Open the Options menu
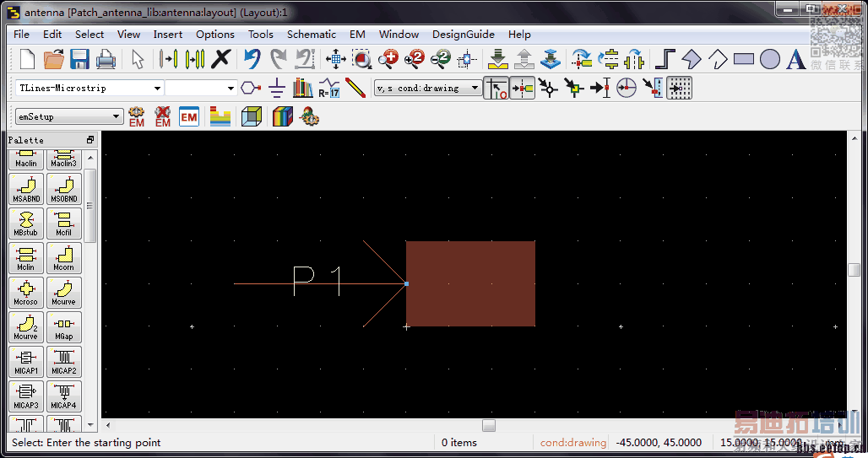868x458 pixels. point(214,35)
